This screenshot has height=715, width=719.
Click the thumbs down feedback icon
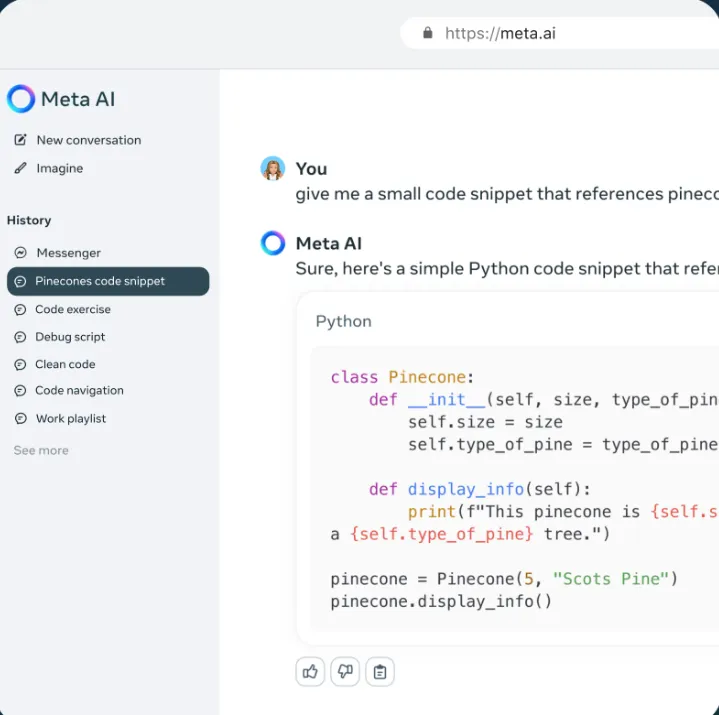[345, 672]
